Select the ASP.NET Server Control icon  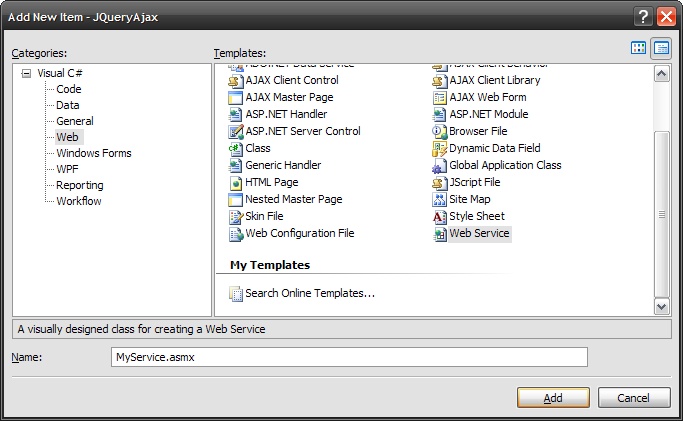[236, 131]
